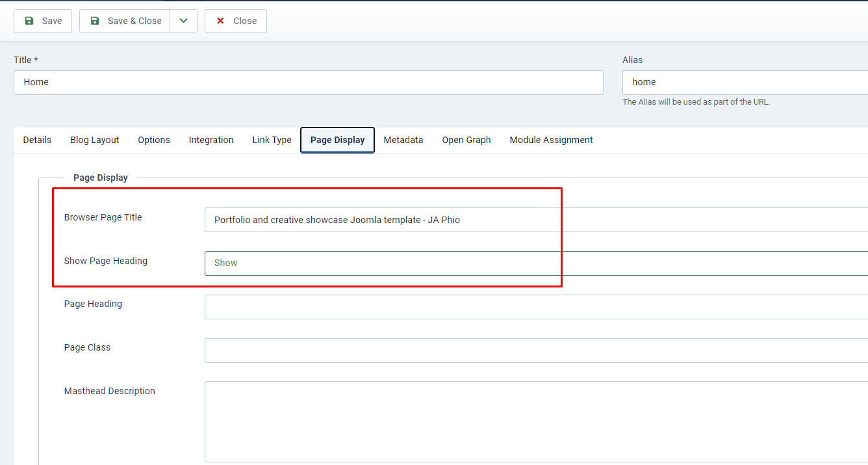Click the floppy disk icon on Save

29,21
